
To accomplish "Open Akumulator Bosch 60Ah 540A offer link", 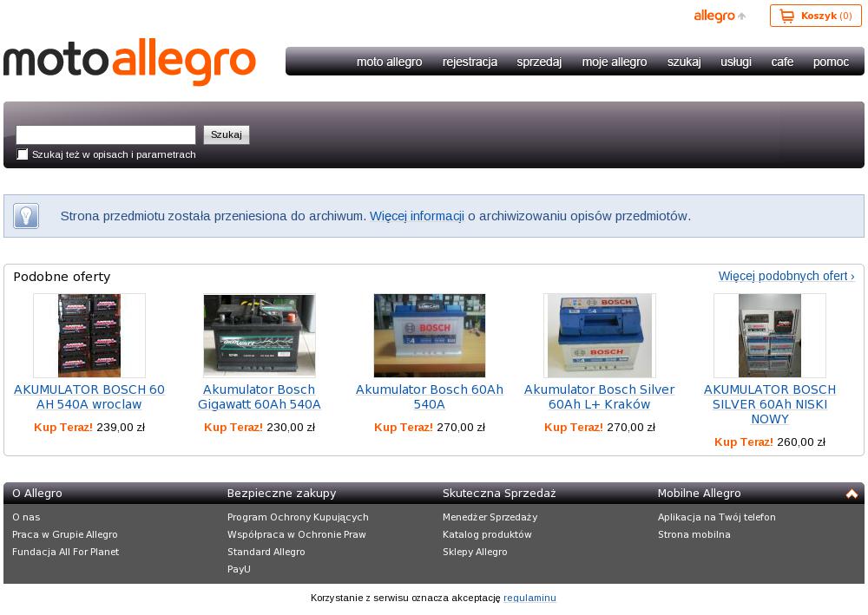I will click(430, 397).
